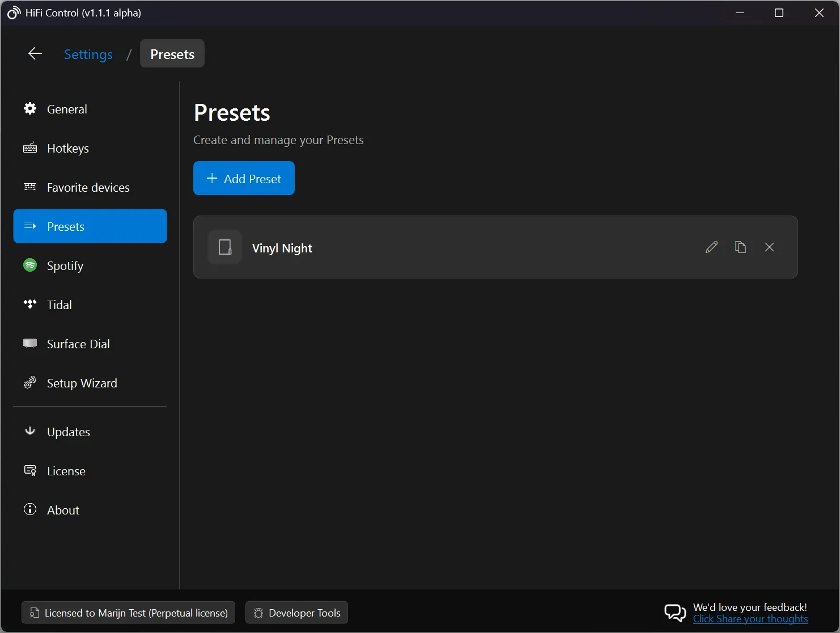Check for Updates
The width and height of the screenshot is (840, 633).
68,432
